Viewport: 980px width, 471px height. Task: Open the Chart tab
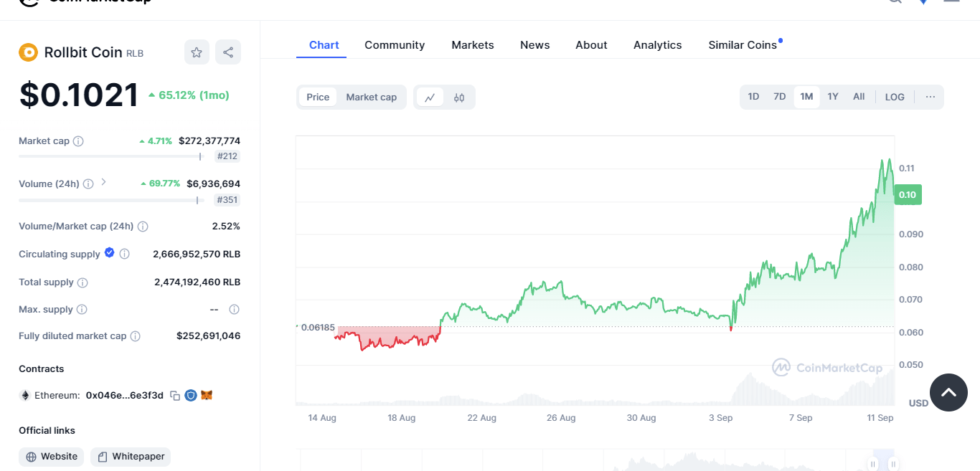pyautogui.click(x=324, y=45)
